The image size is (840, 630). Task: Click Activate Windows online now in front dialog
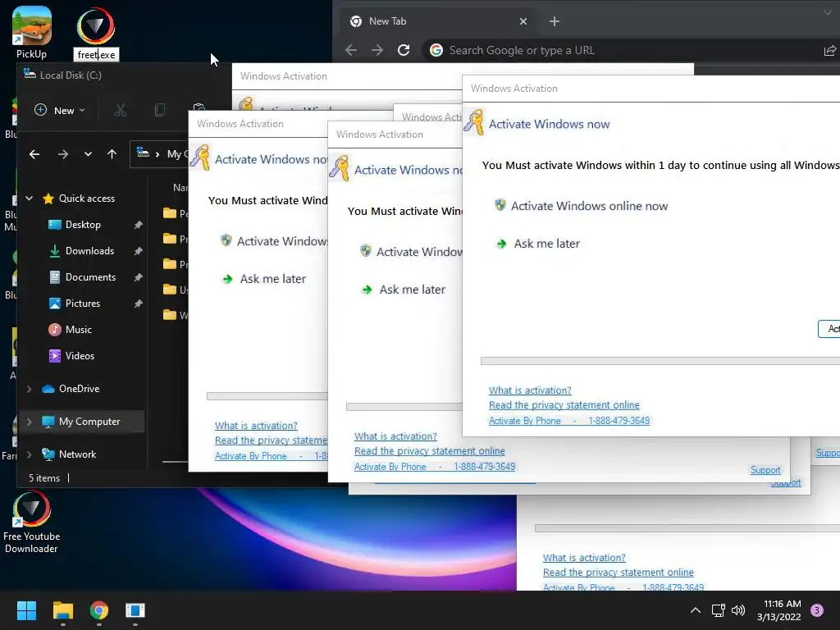[x=582, y=206]
